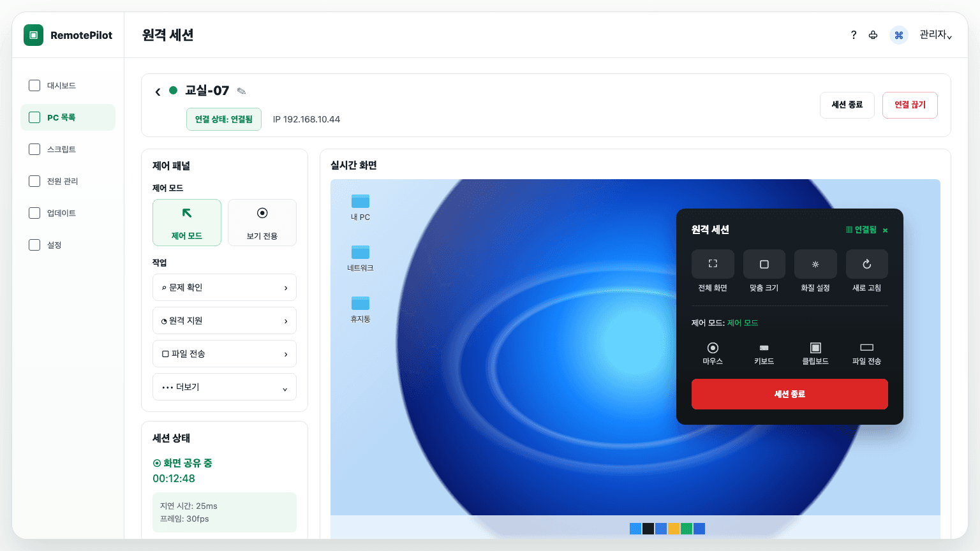Click the yellow remote taskbar icon

coord(674,529)
